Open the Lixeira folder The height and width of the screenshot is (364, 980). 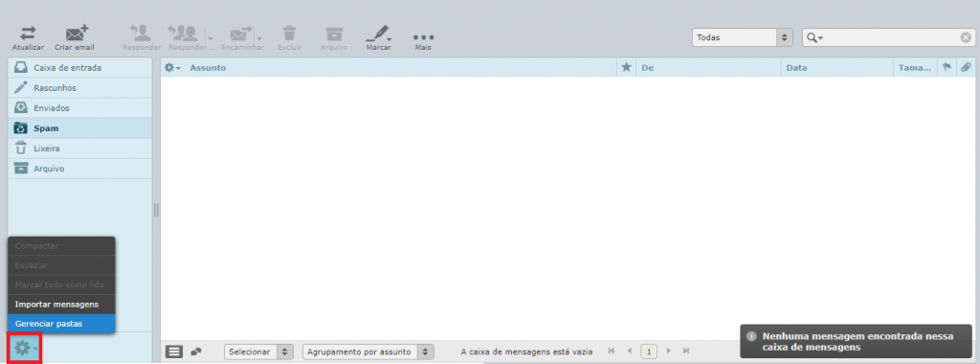[80, 148]
